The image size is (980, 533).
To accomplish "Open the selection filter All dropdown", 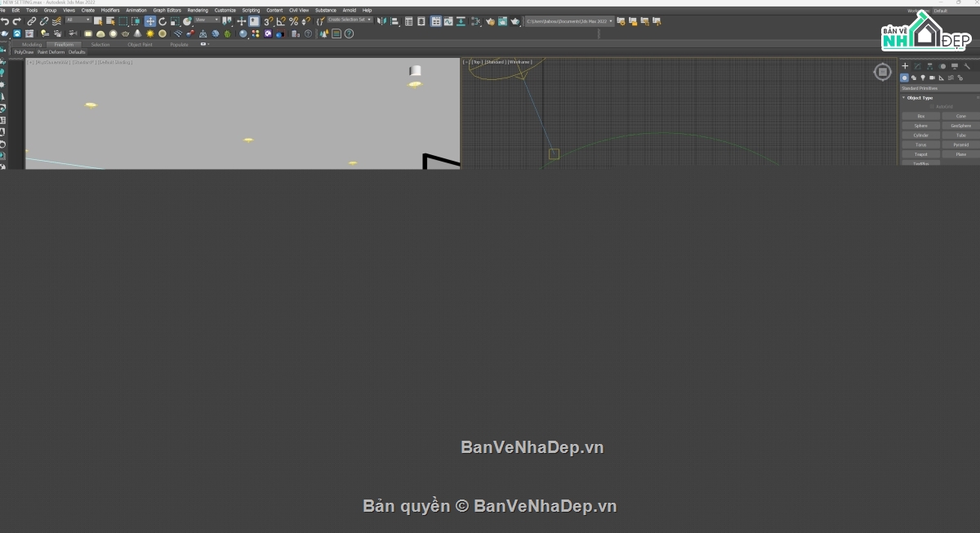I will [78, 20].
